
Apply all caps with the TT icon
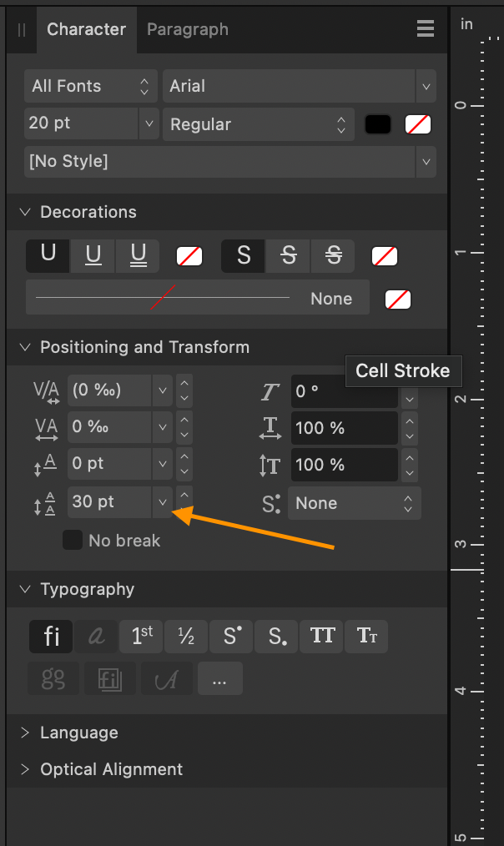[321, 636]
